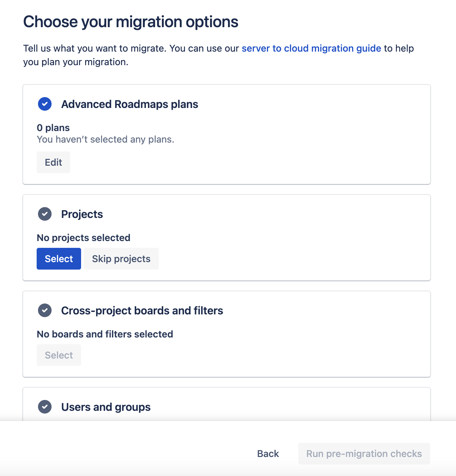Click the blue checkmark beside Advanced Roadmaps plans

45,104
